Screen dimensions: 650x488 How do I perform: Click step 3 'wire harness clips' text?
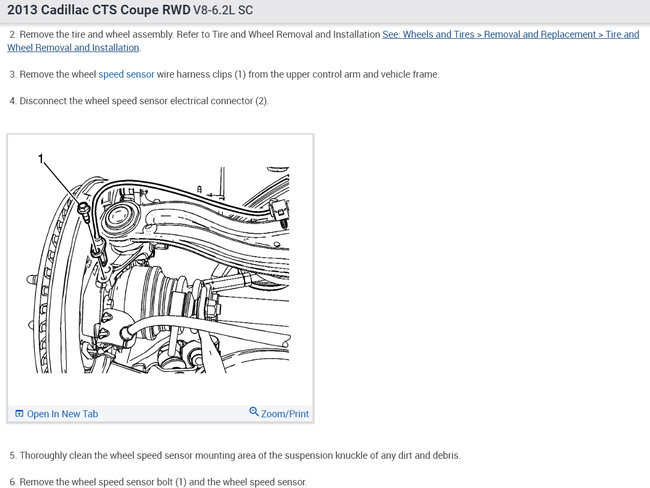tap(204, 75)
